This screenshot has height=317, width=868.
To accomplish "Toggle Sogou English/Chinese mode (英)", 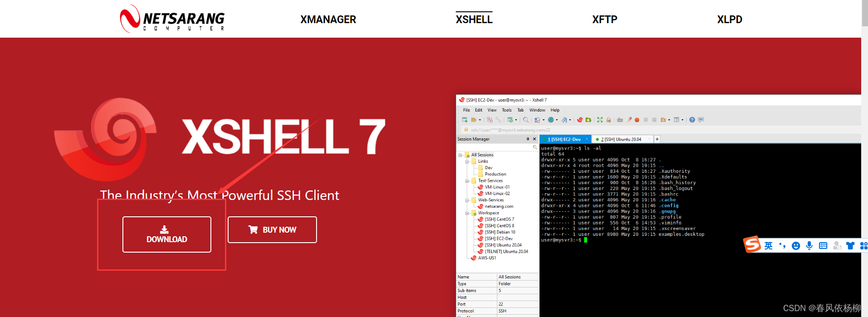I will 768,245.
